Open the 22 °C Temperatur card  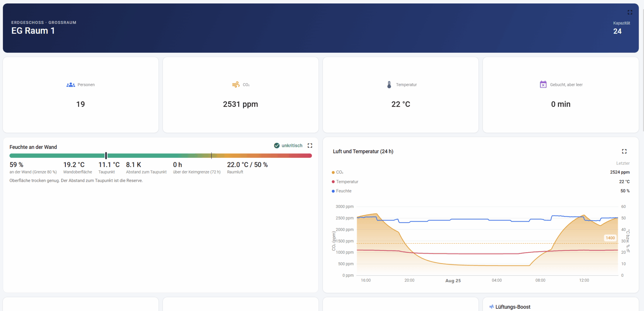[401, 95]
